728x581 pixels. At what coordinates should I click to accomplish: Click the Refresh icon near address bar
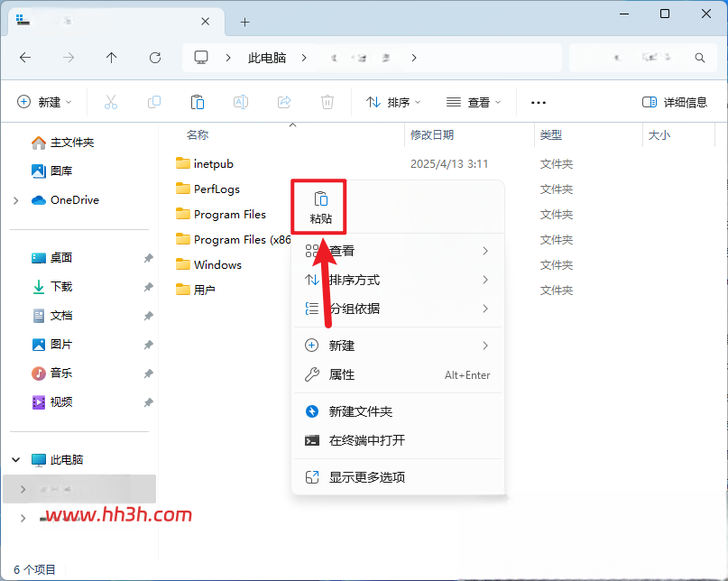(155, 58)
